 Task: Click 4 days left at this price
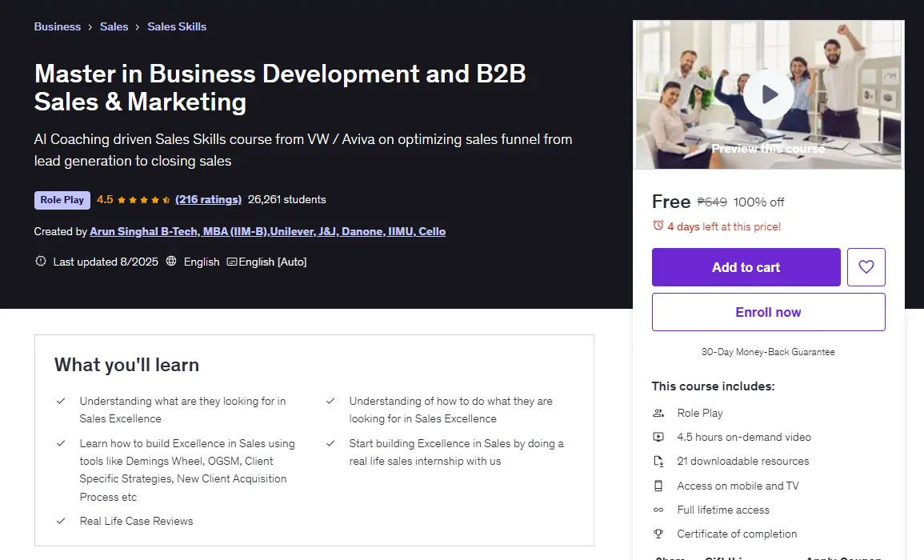[x=724, y=226]
